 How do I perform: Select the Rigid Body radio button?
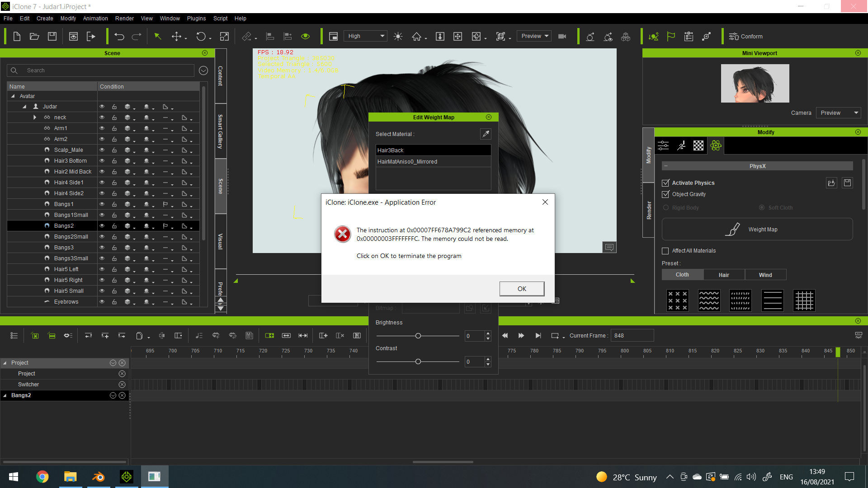[666, 208]
